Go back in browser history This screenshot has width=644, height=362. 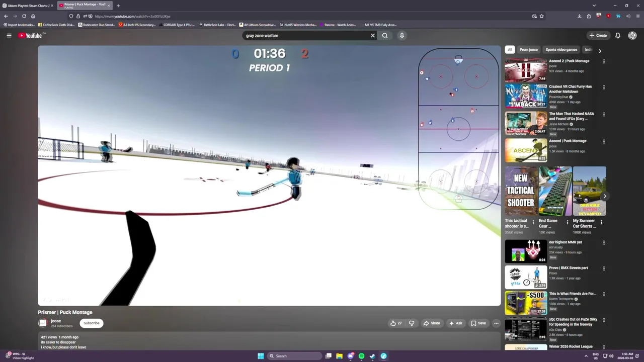click(6, 16)
